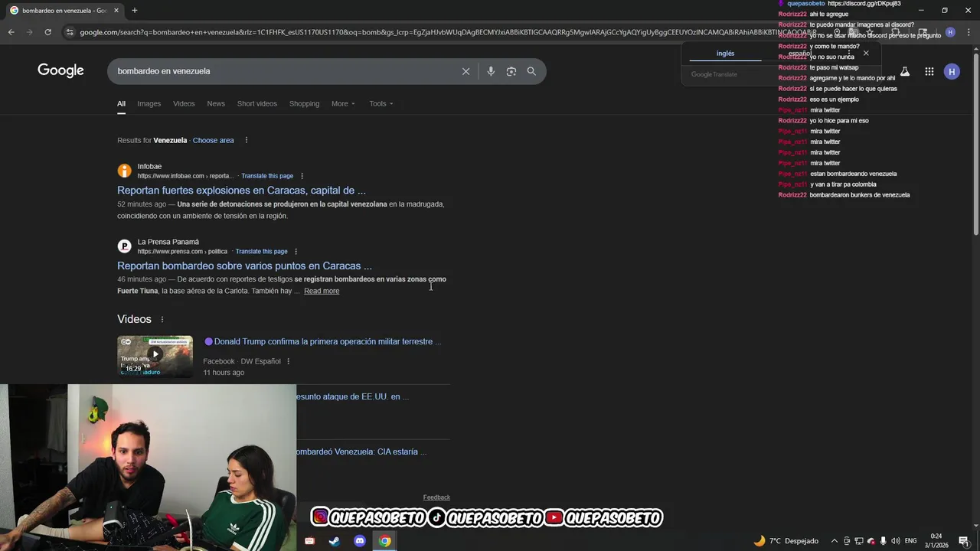The height and width of the screenshot is (551, 980).
Task: Show hidden system tray icons
Action: click(835, 541)
